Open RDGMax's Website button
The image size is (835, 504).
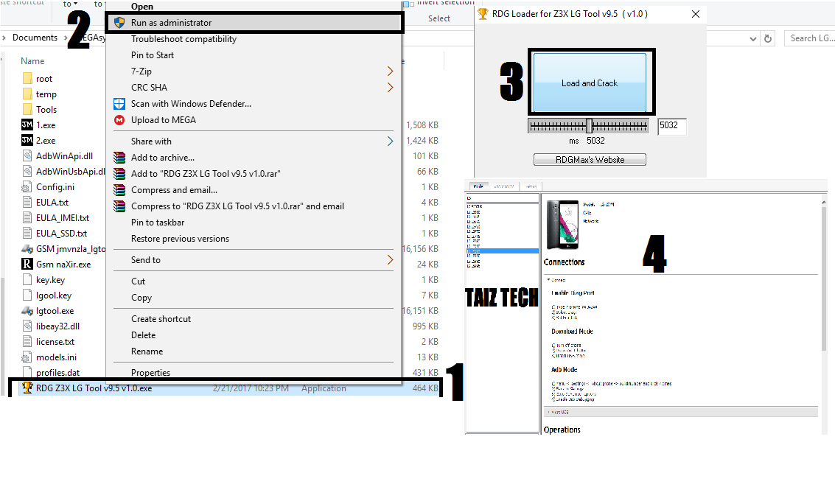(x=590, y=160)
